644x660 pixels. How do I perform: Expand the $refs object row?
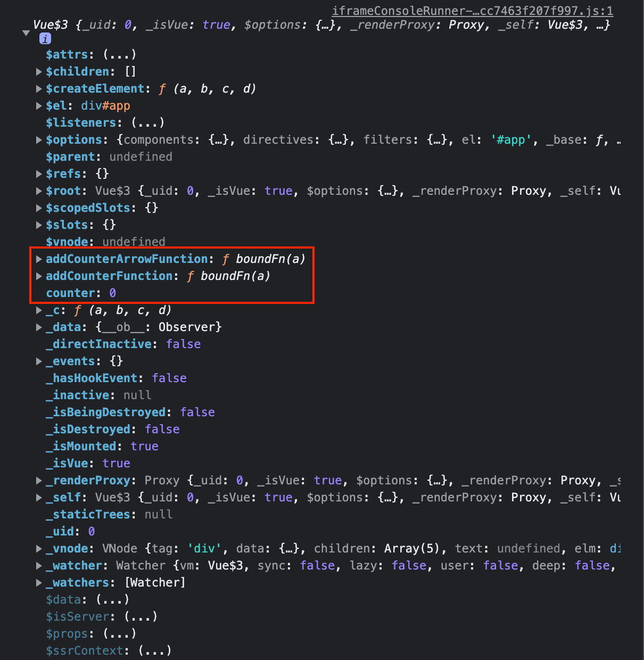(39, 174)
